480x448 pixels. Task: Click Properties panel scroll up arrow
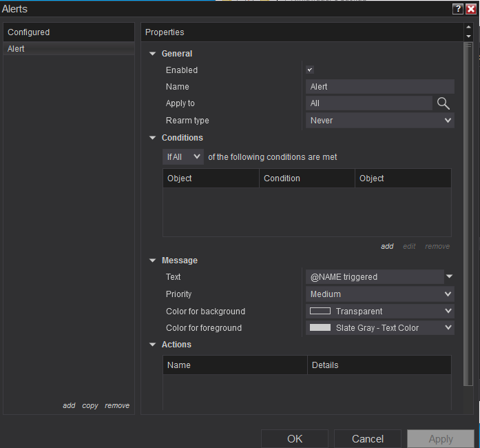click(468, 28)
